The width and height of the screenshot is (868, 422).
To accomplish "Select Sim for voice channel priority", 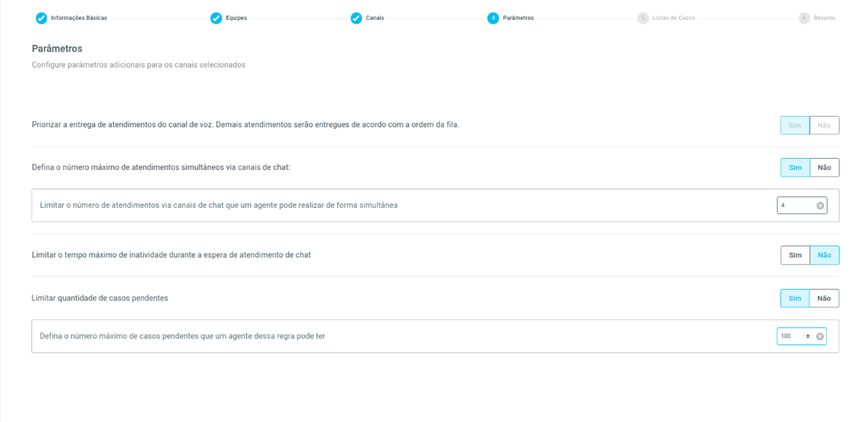I will (x=795, y=126).
